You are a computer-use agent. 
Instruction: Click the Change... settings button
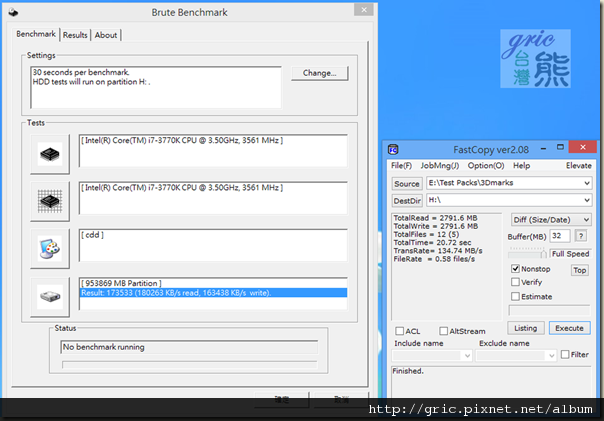click(320, 73)
